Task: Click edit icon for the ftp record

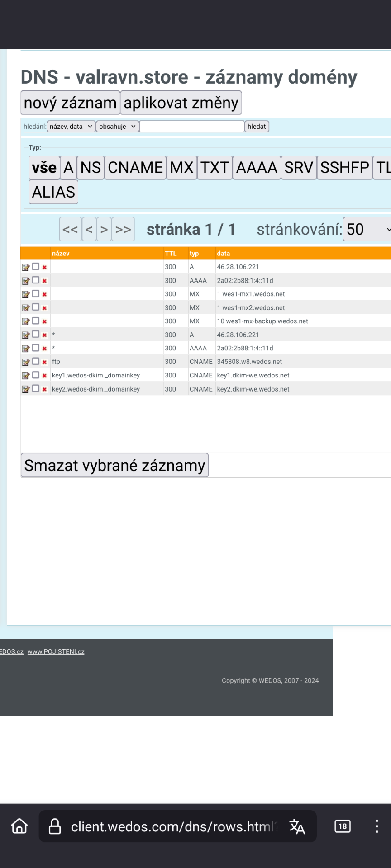Action: coord(26,362)
